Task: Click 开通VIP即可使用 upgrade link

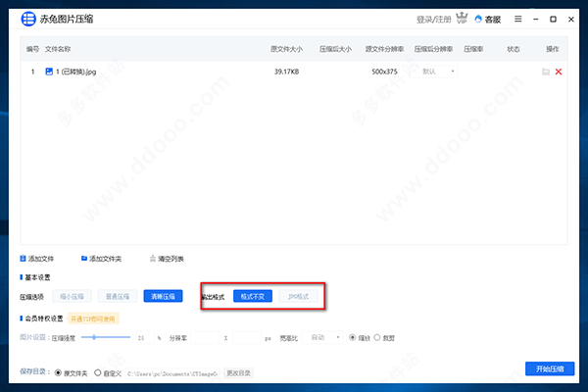Action: (93, 318)
